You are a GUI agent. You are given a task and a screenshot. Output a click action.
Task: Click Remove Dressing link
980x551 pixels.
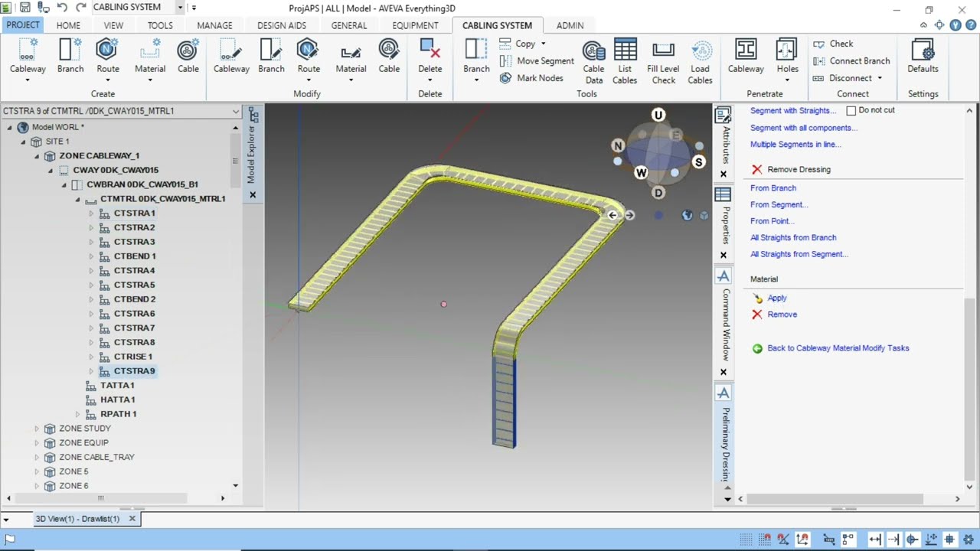799,169
